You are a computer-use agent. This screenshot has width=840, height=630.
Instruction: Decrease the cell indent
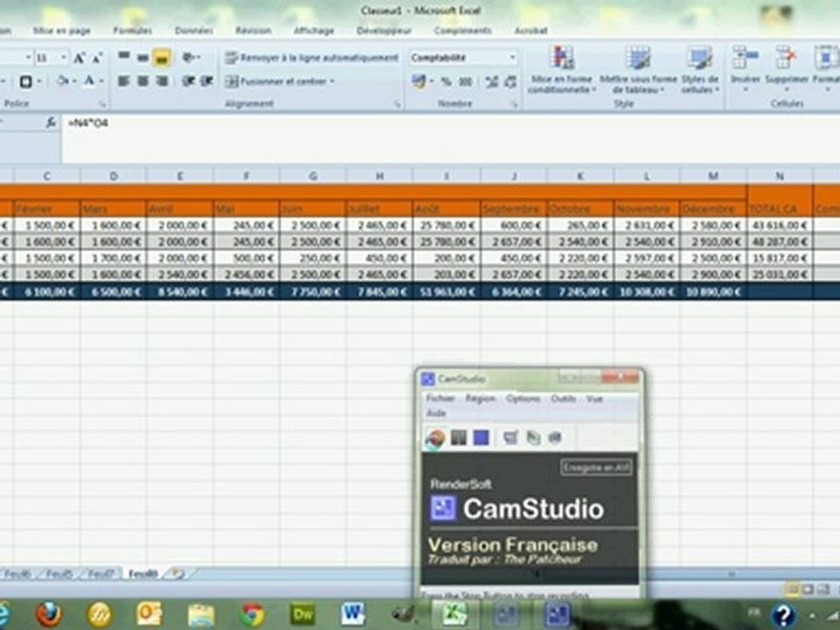[x=188, y=80]
